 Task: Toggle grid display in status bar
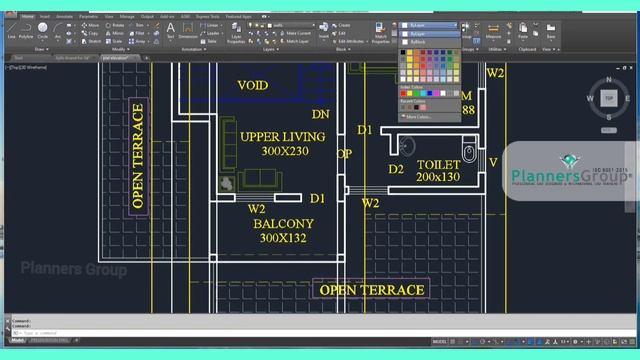coord(453,342)
